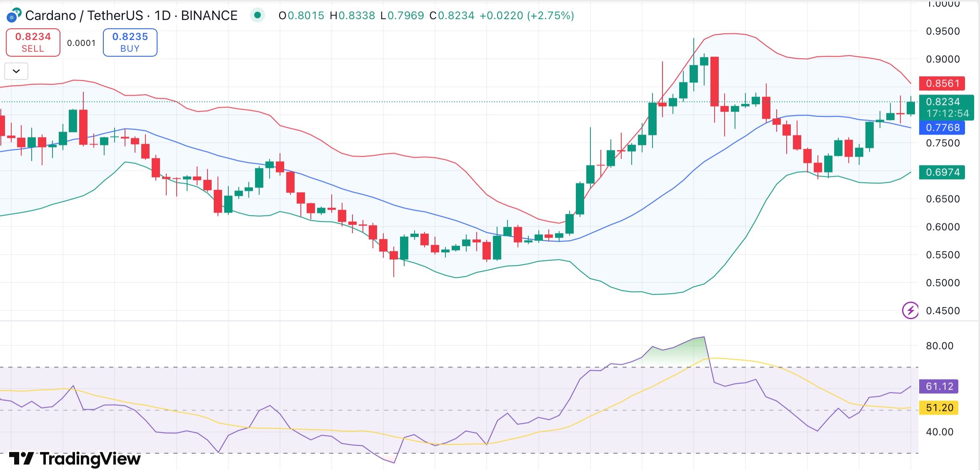Click the 0.6500 price axis label
This screenshot has height=470, width=980.
pyautogui.click(x=942, y=199)
